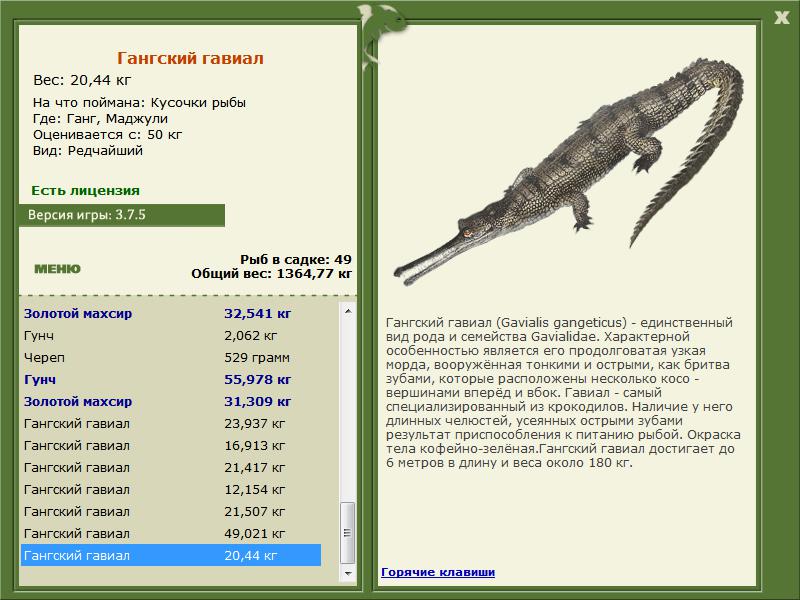Select highlighted Гангский гавиал 20,44 кг row
This screenshot has width=800, height=600.
[x=171, y=555]
